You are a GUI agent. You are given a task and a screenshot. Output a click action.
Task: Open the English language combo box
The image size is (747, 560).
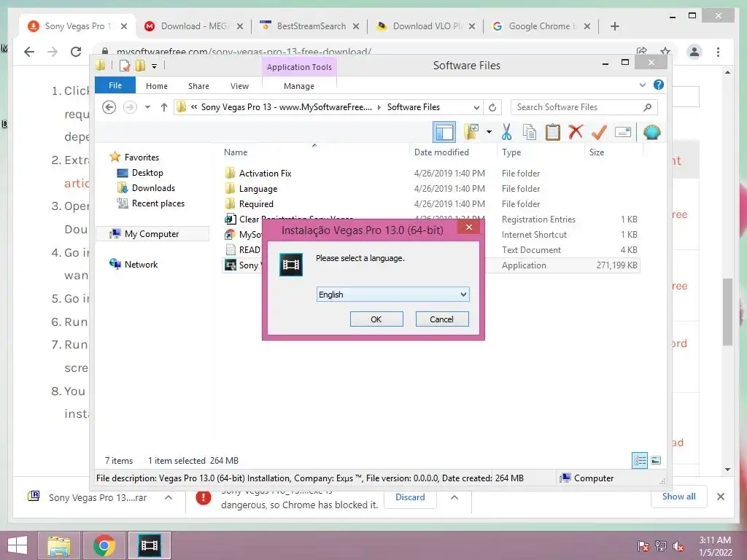(x=392, y=295)
